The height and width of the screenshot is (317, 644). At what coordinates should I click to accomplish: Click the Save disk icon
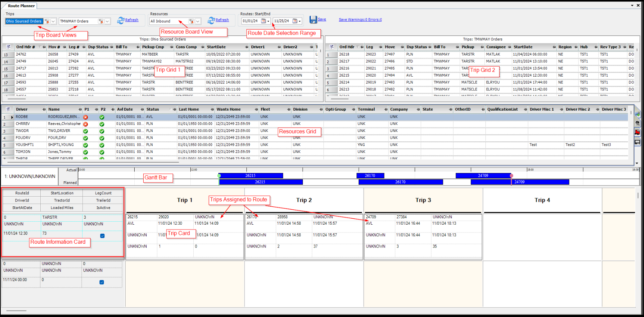(x=313, y=20)
